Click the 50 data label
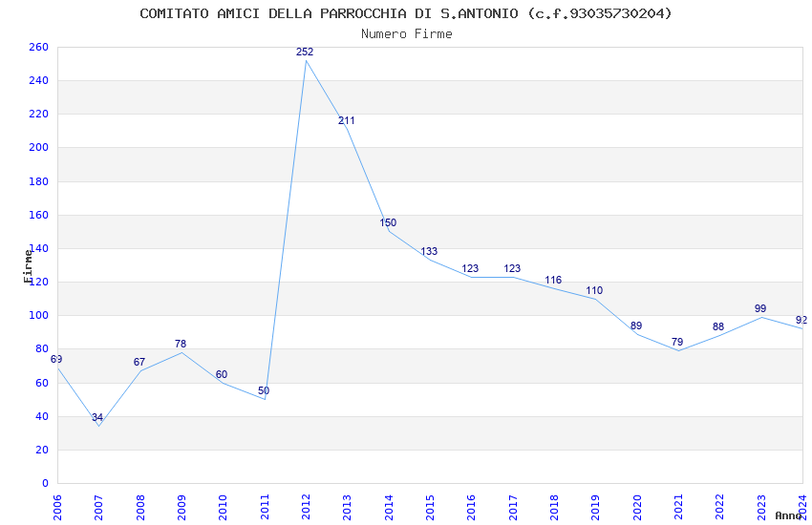The width and height of the screenshot is (812, 525). 264,390
